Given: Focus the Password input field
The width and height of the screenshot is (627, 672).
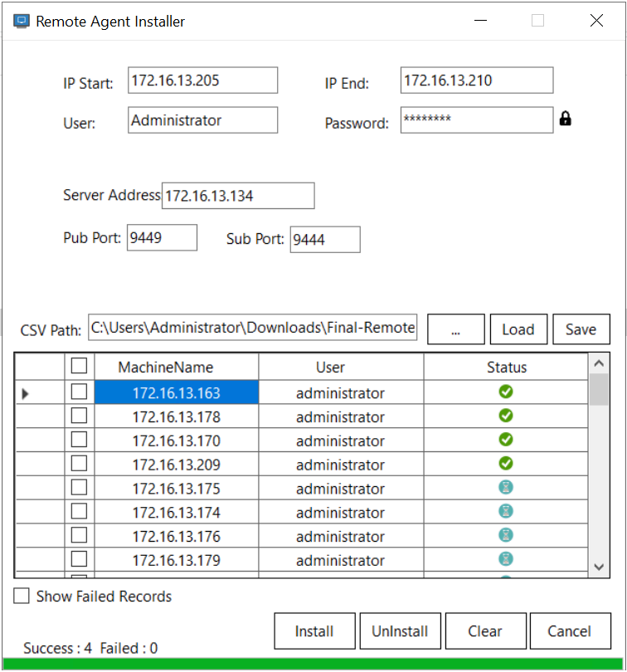Looking at the screenshot, I should 477,120.
